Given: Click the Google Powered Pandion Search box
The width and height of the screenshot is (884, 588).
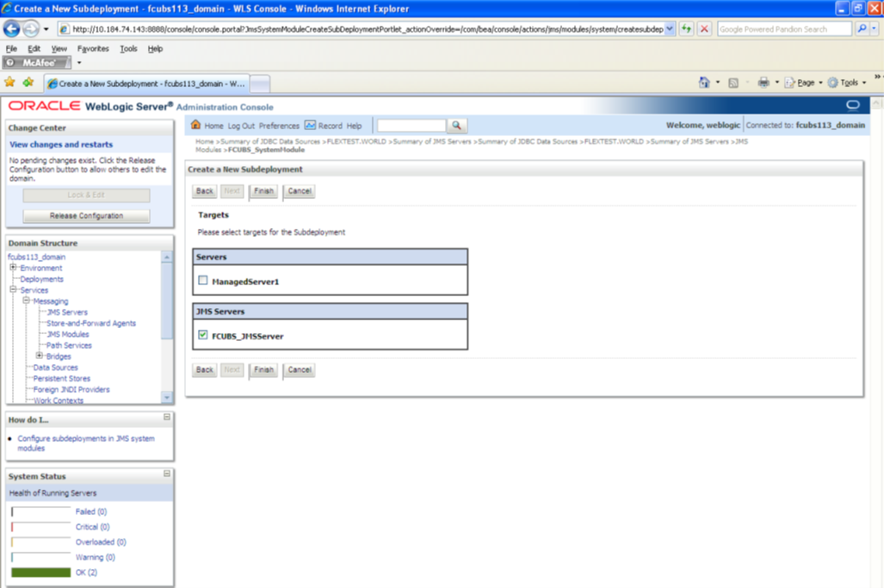Looking at the screenshot, I should (x=784, y=28).
